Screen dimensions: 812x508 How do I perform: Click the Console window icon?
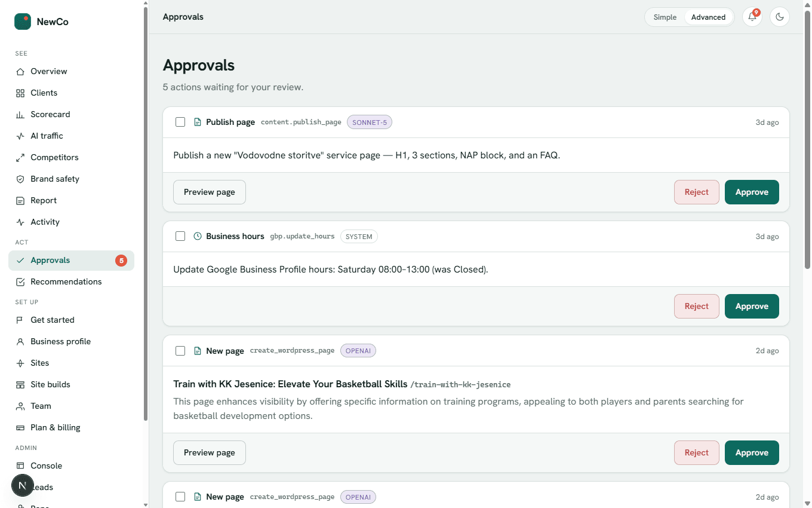[20, 466]
